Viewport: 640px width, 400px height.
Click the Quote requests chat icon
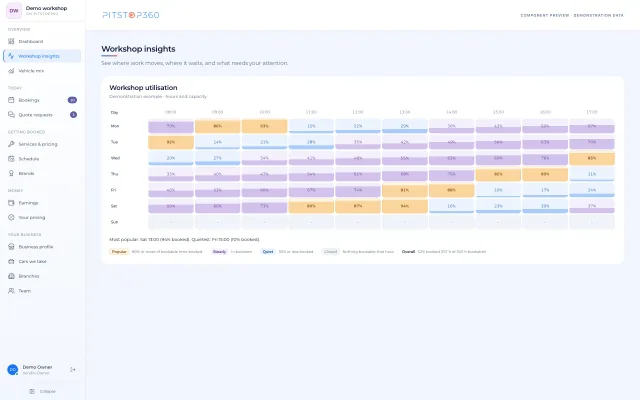tap(11, 115)
